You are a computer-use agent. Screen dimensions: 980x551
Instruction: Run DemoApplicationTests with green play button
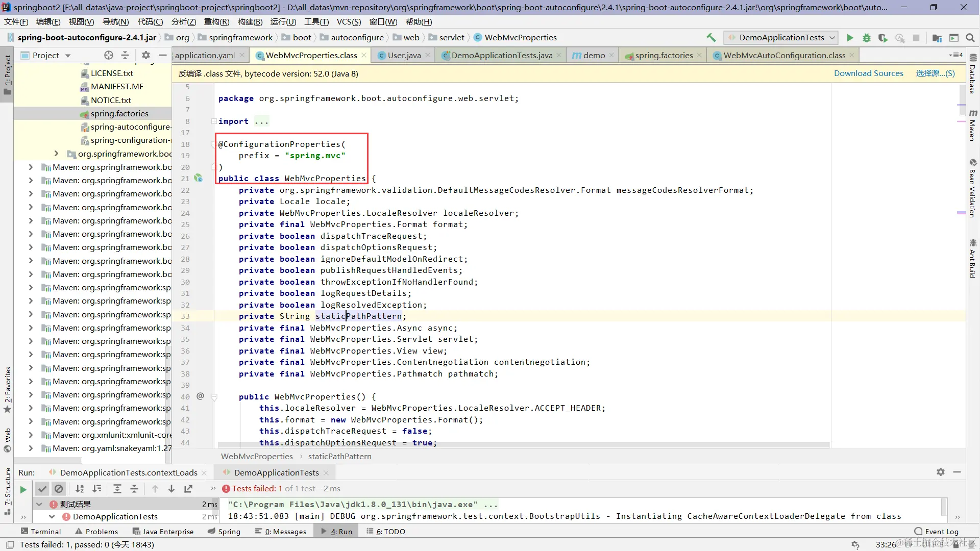pyautogui.click(x=850, y=38)
